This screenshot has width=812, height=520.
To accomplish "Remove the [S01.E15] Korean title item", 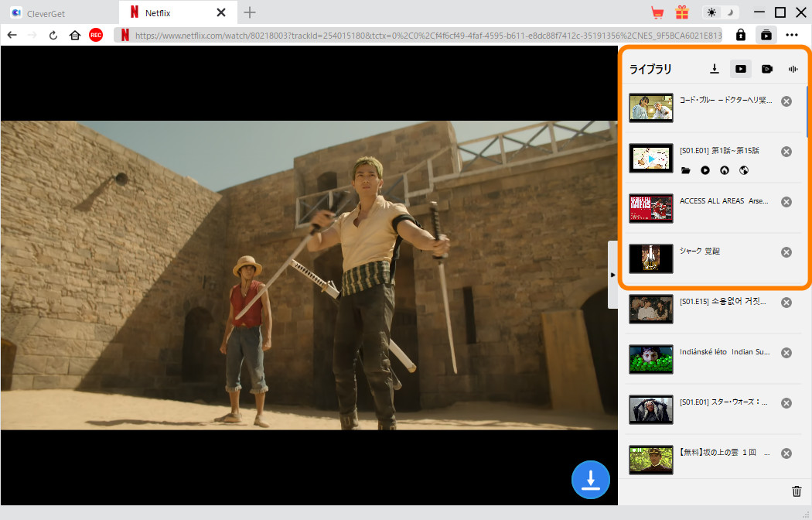I will coord(786,303).
